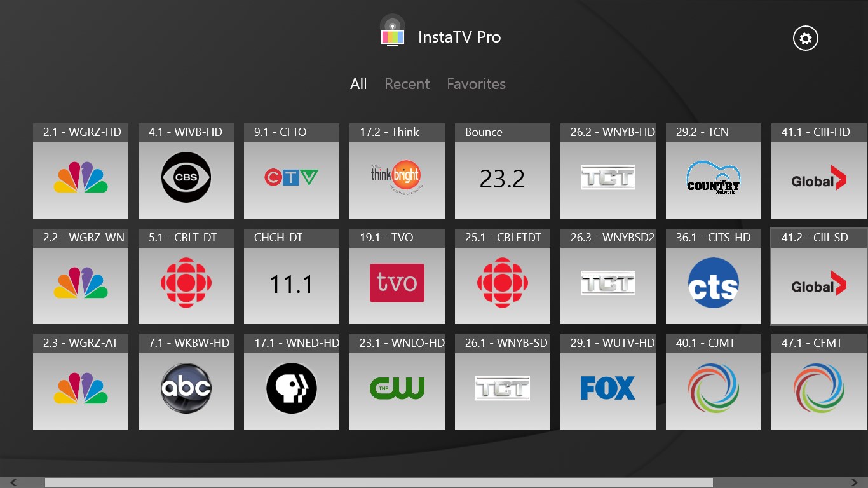Open the settings gear icon
Viewport: 868px width, 488px height.
click(806, 39)
